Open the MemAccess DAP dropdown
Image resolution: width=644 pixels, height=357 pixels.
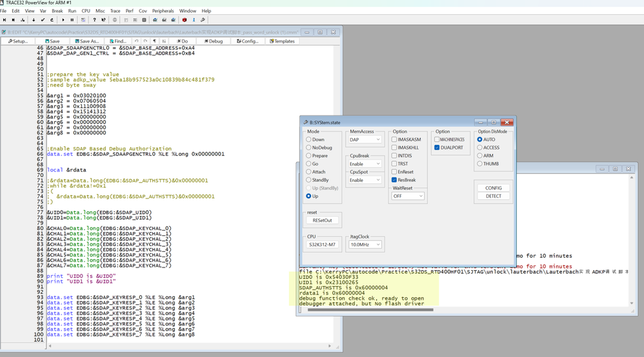365,140
